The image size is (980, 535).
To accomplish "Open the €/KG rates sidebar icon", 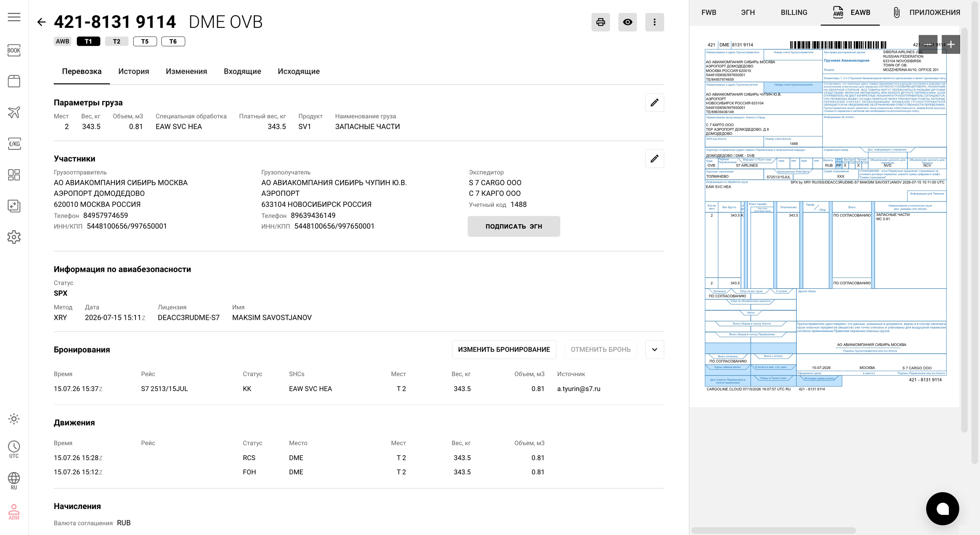I will (x=14, y=144).
